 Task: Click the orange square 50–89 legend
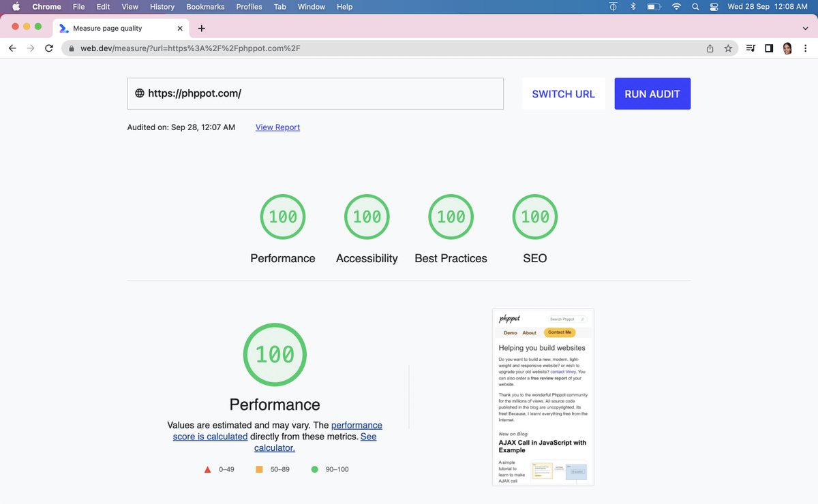coord(272,469)
